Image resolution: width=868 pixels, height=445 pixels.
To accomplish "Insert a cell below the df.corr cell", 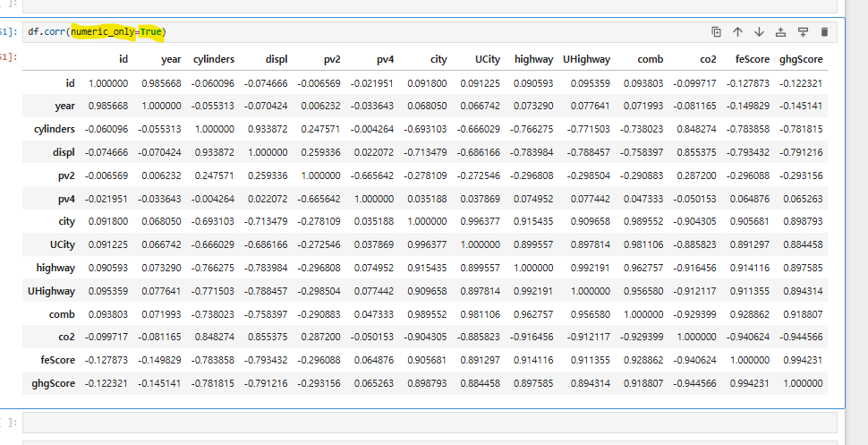I will 803,32.
